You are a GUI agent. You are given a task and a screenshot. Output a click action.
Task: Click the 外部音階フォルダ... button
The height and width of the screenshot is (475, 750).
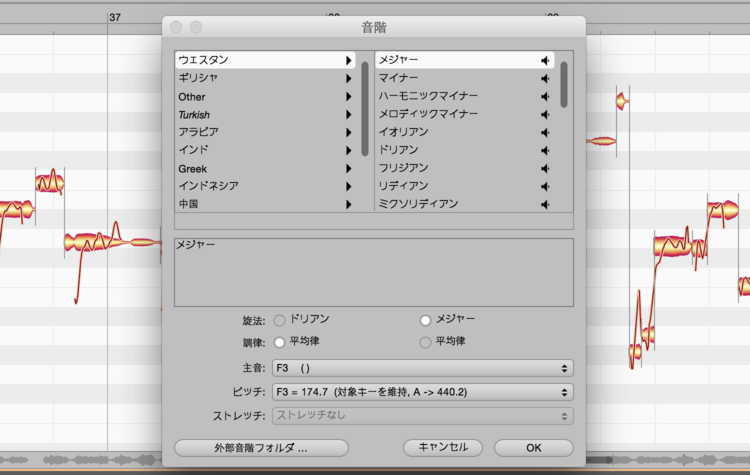click(x=261, y=448)
